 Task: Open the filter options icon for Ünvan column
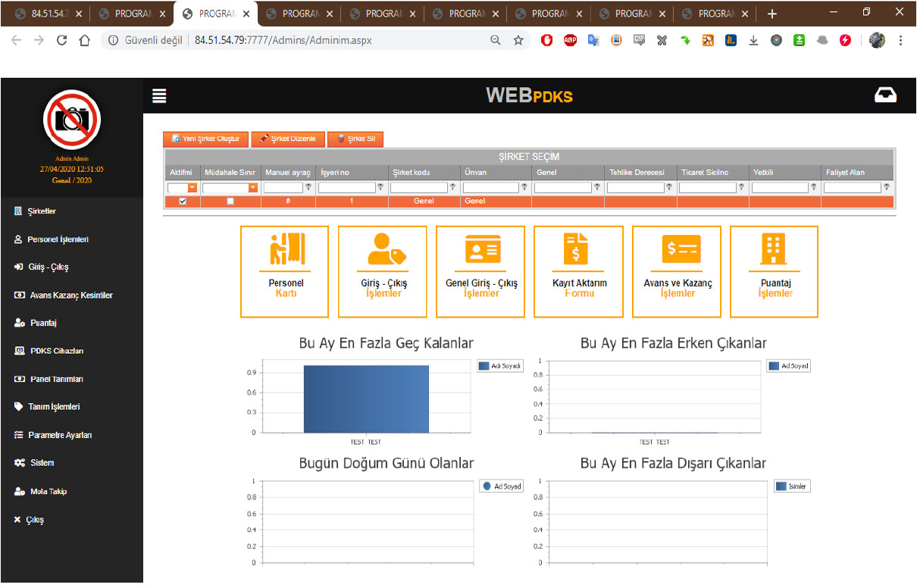click(525, 187)
